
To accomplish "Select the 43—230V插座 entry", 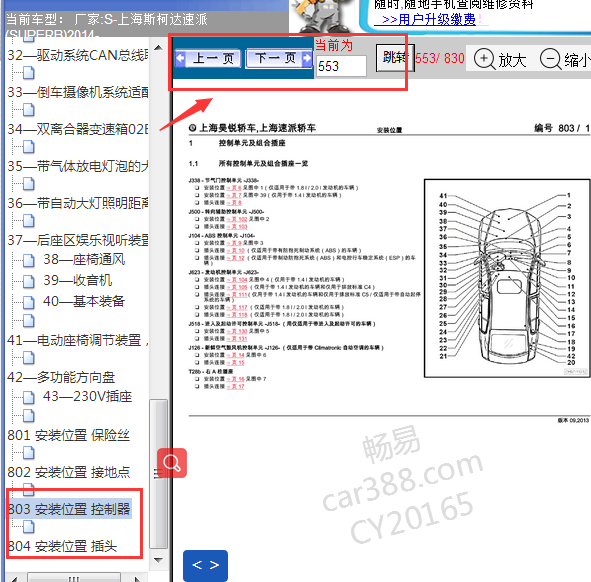I will pyautogui.click(x=87, y=397).
